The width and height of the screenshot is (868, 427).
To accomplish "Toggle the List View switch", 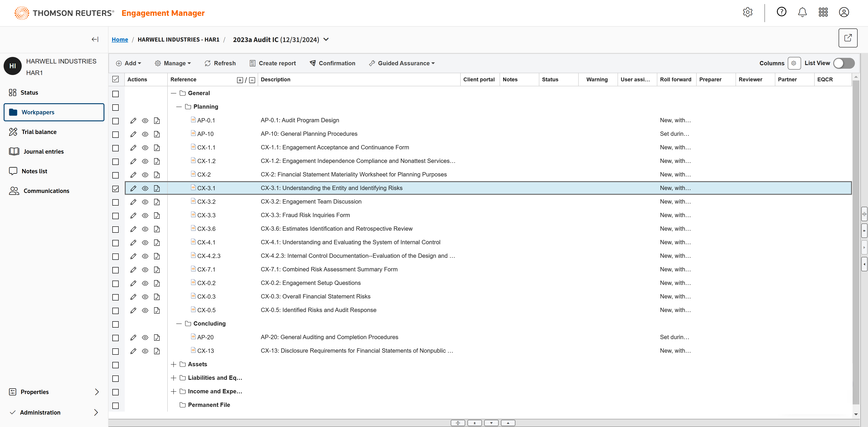I will 844,63.
